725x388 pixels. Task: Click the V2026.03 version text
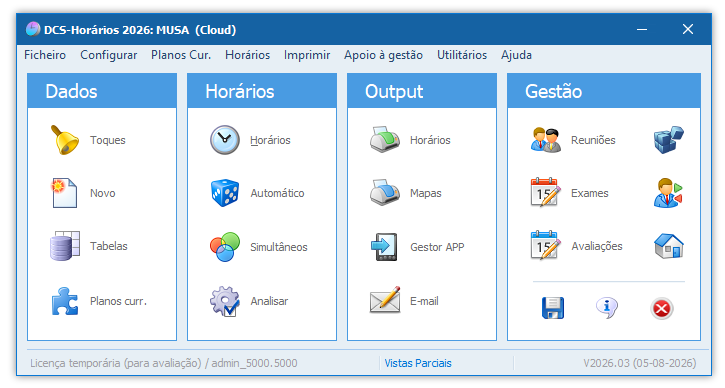pyautogui.click(x=639, y=363)
